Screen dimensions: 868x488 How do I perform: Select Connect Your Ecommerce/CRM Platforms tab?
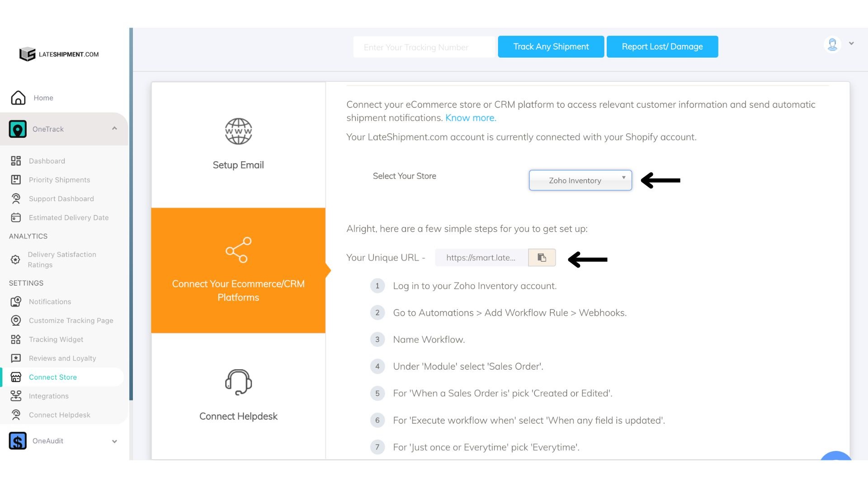[238, 271]
